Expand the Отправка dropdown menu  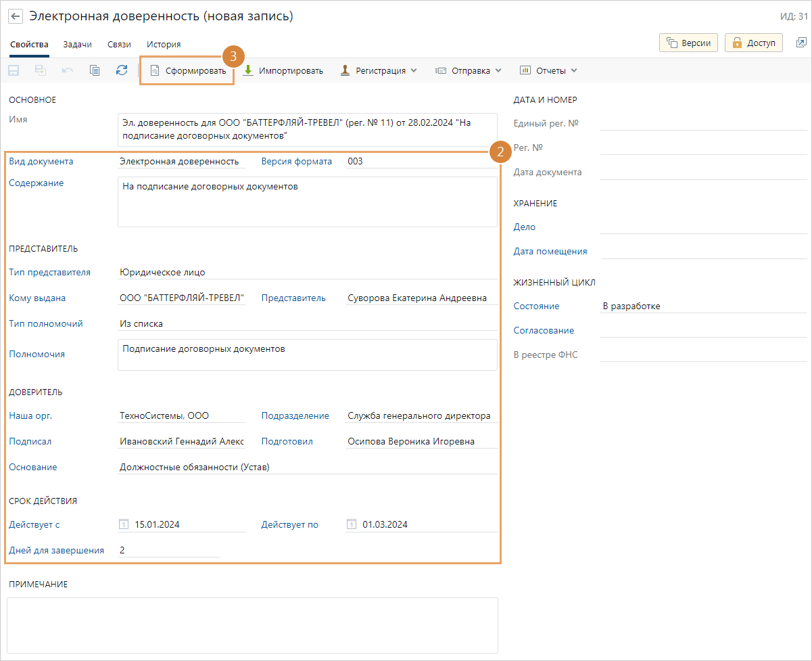coord(468,70)
